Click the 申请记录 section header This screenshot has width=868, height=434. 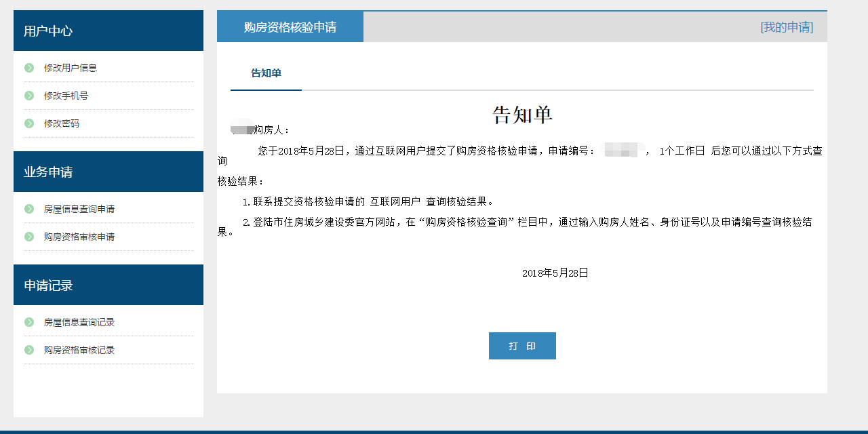point(108,285)
